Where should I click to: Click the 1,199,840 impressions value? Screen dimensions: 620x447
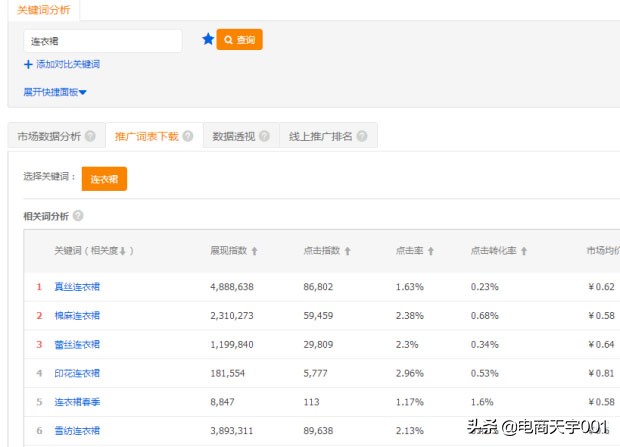point(232,345)
